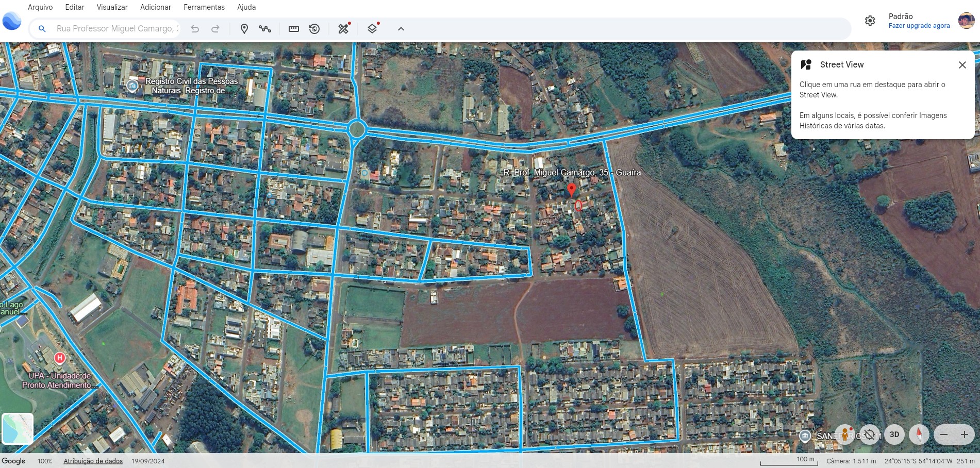Screen dimensions: 980x468
Task: Zoom in with the plus button
Action: pyautogui.click(x=965, y=434)
